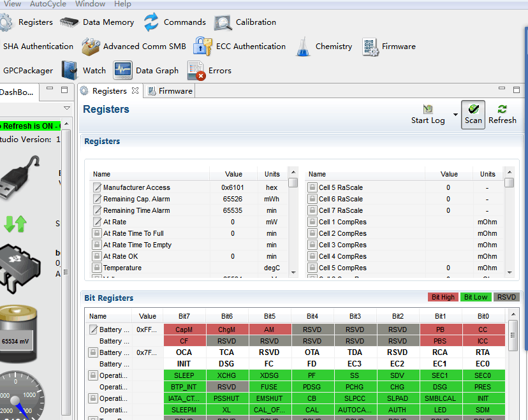This screenshot has height=420, width=528.
Task: Click the edit pencil of Remaining Cap. Alarm
Action: (x=97, y=199)
